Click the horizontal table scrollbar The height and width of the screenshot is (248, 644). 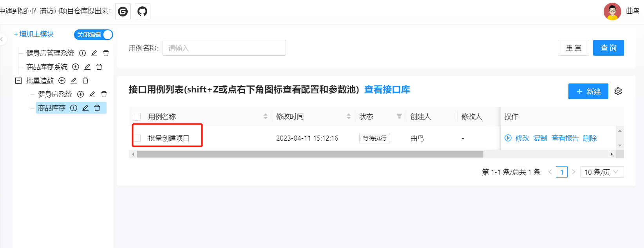tap(310, 154)
